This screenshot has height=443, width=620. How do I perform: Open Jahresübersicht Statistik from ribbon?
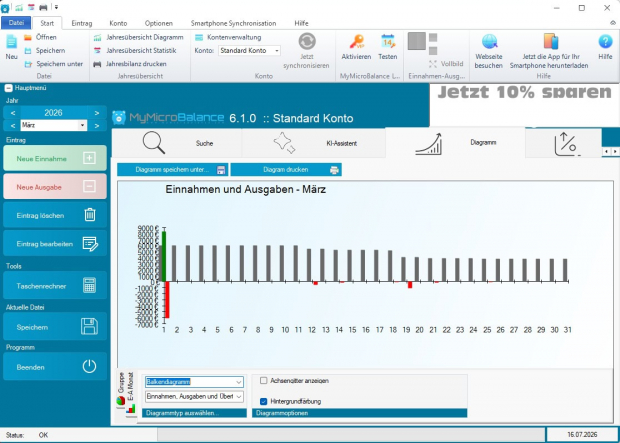(x=135, y=51)
